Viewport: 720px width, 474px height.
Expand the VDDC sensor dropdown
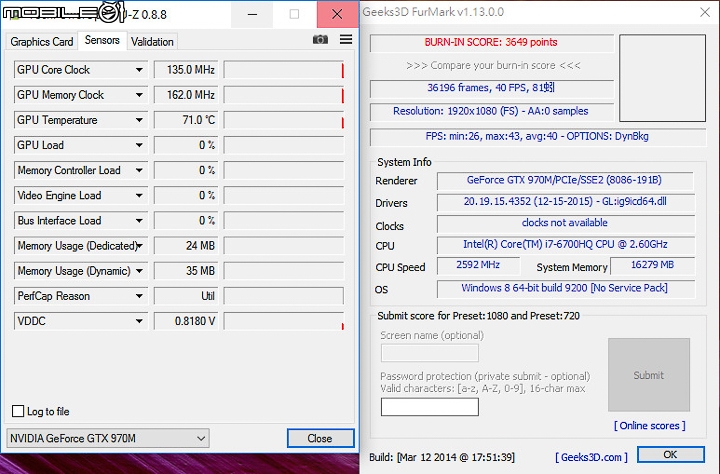(139, 321)
